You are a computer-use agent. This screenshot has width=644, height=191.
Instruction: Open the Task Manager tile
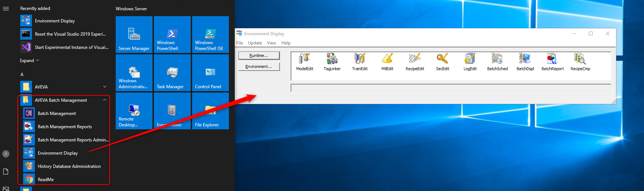point(172,73)
